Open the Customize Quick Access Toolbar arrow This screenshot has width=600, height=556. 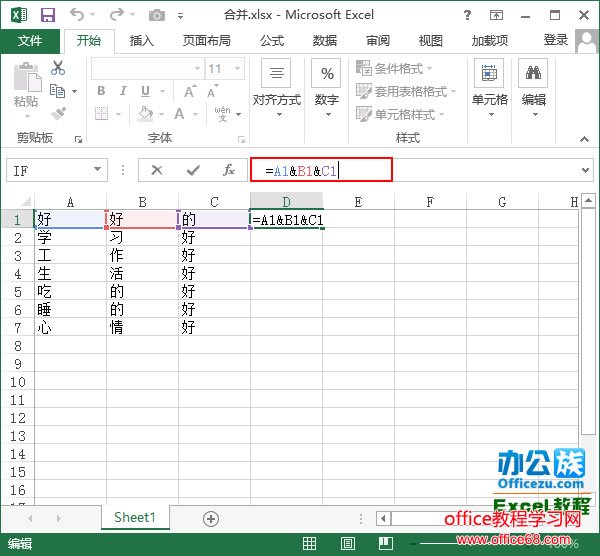click(180, 16)
